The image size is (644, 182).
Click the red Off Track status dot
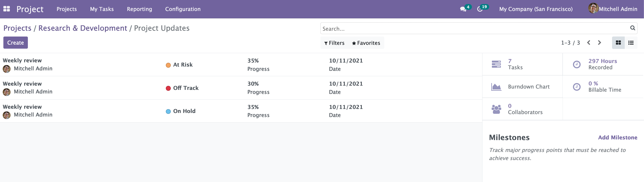coord(168,88)
